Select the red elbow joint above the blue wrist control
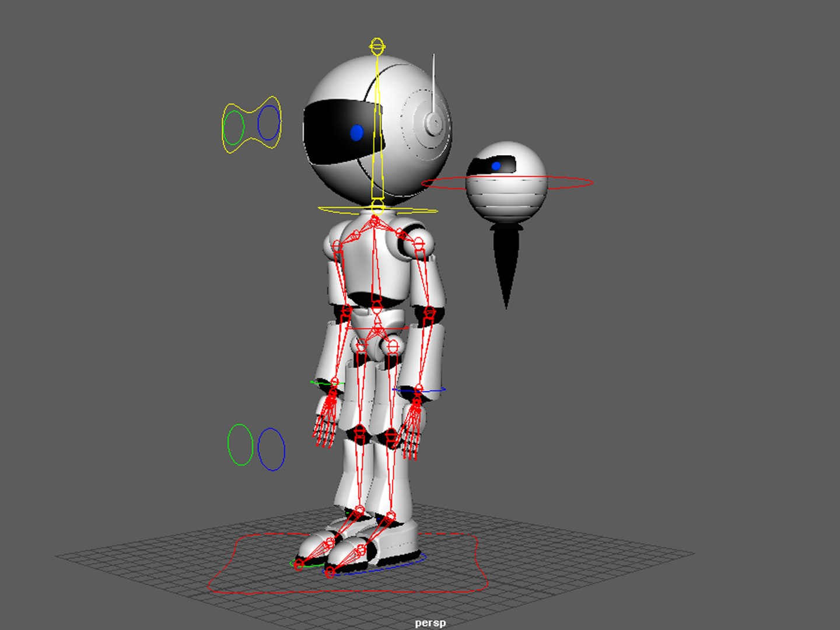The image size is (840, 630). coord(430,312)
